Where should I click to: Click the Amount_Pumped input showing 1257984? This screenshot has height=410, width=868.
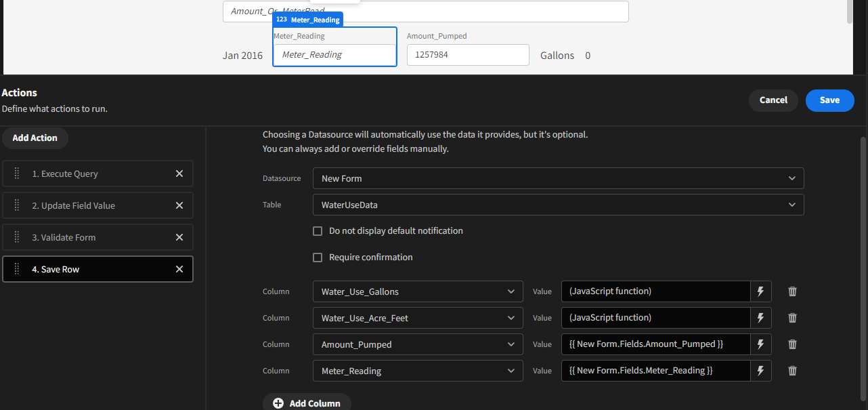tap(467, 55)
